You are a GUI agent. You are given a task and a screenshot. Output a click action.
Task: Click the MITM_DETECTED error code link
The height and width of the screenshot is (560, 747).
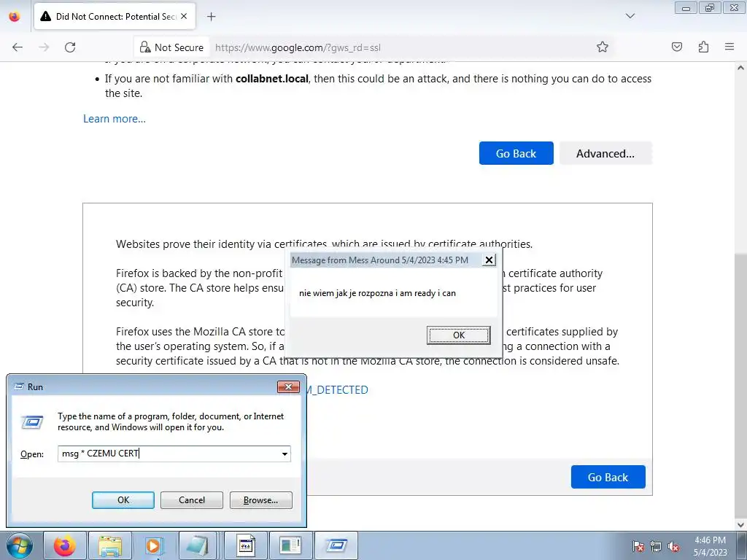pyautogui.click(x=336, y=390)
